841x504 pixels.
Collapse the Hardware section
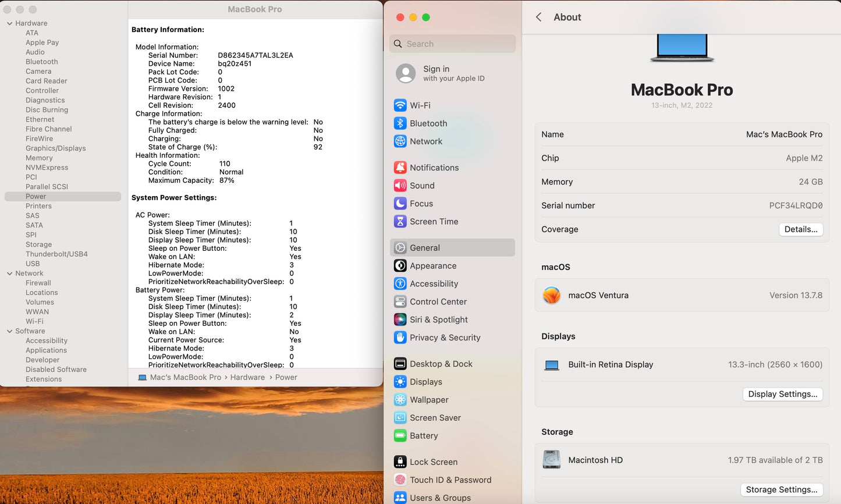(9, 23)
